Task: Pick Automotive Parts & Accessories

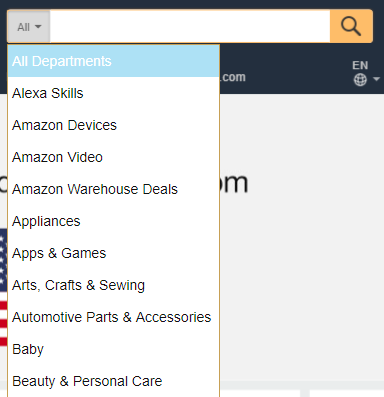Action: (x=114, y=317)
